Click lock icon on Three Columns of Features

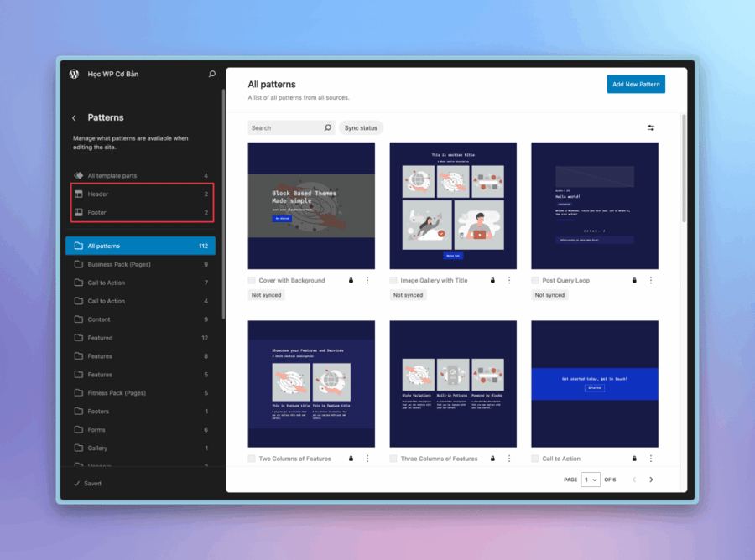pos(492,459)
